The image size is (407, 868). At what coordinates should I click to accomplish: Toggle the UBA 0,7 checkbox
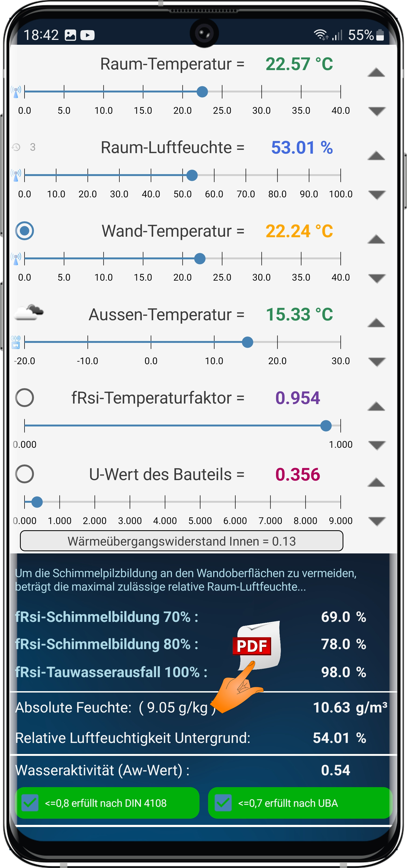click(x=223, y=803)
